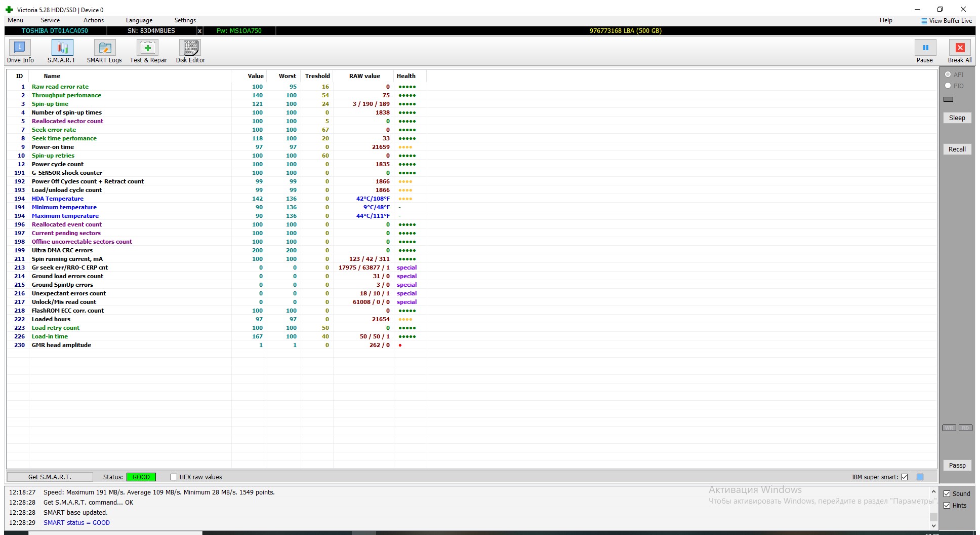Click the Name column header
The height and width of the screenshot is (535, 980).
[52, 76]
